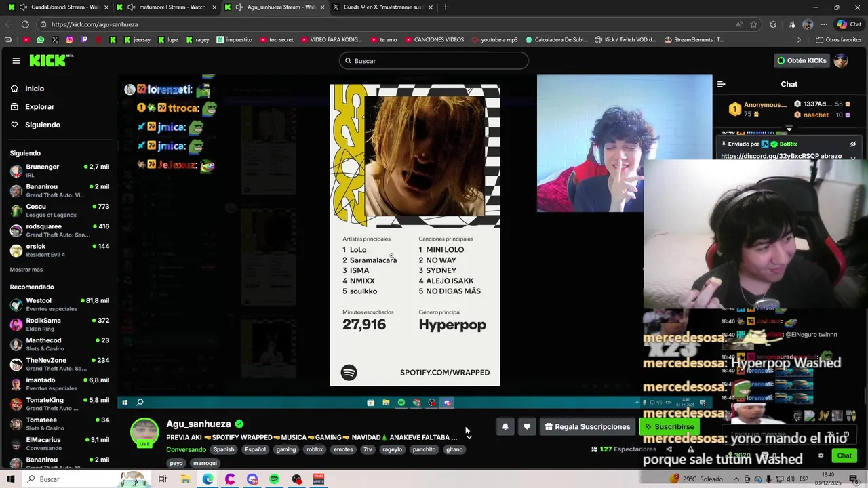Switch to matumorell Stream browser tab
Image resolution: width=868 pixels, height=488 pixels.
167,7
